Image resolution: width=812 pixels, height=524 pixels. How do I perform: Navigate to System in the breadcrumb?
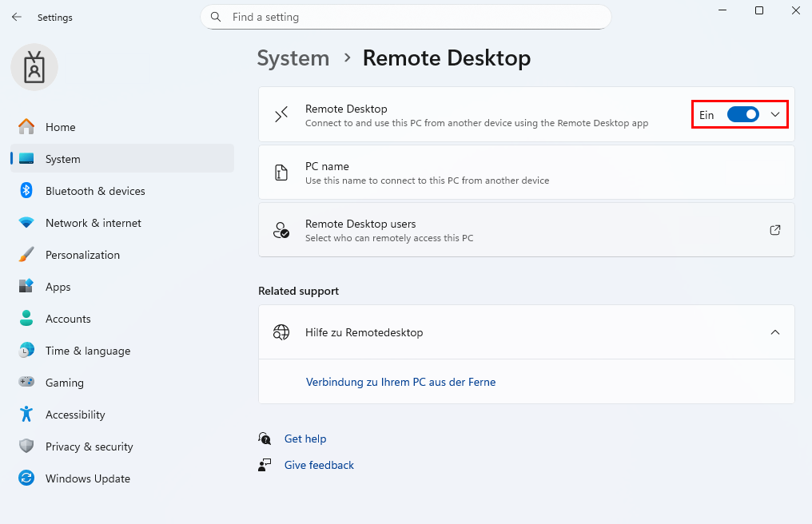pos(293,58)
